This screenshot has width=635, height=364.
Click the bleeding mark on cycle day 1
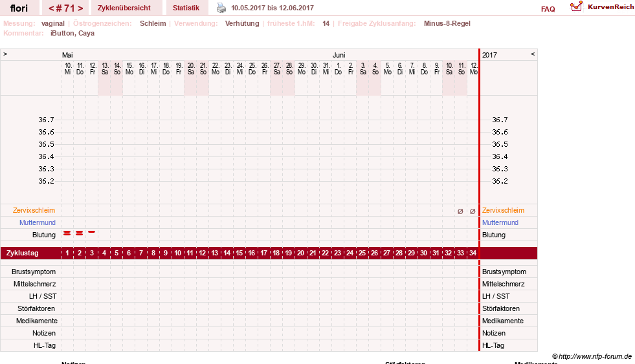[x=67, y=233]
